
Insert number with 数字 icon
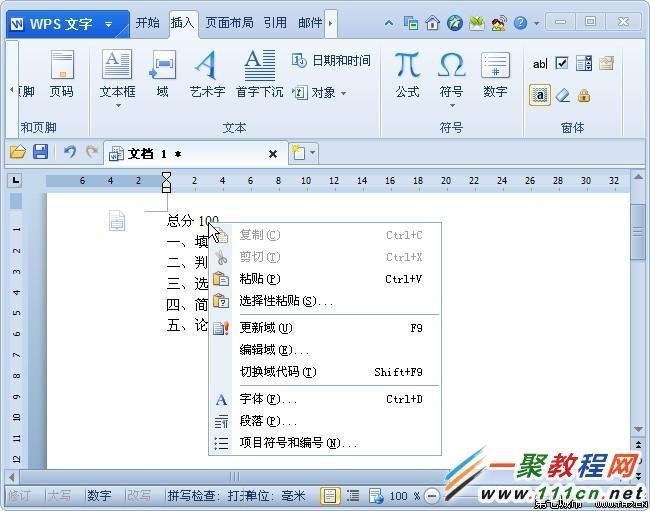pyautogui.click(x=495, y=75)
